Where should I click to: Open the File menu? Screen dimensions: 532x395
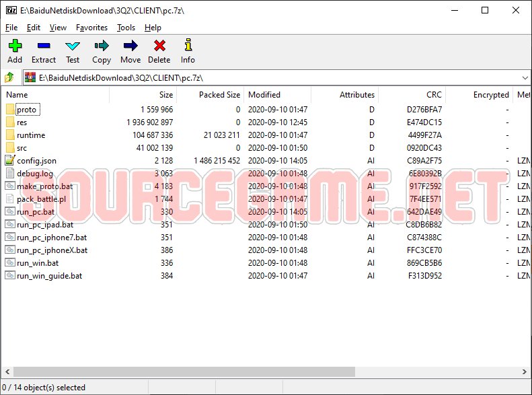click(11, 28)
